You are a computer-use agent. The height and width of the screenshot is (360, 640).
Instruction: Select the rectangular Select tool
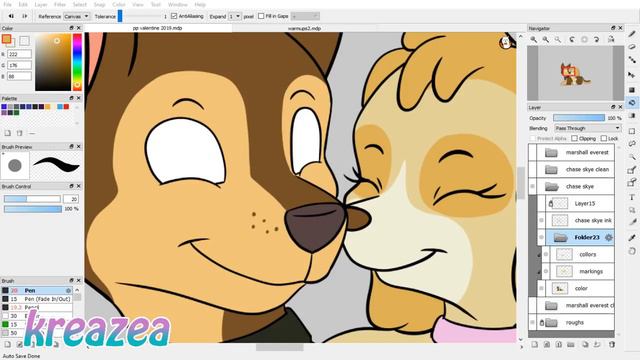(632, 131)
